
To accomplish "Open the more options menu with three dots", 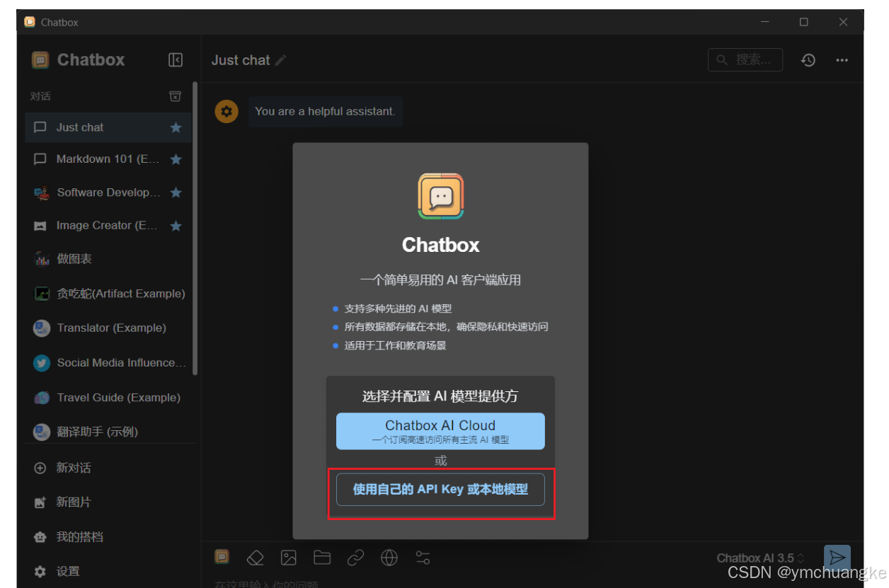I will (842, 59).
